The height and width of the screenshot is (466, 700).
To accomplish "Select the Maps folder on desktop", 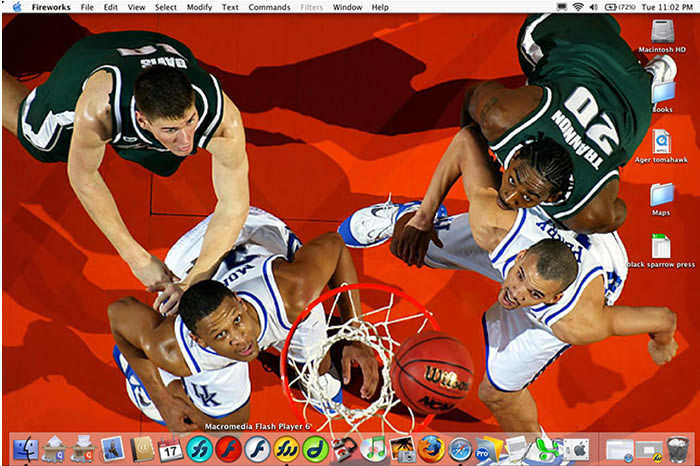I will point(661,194).
